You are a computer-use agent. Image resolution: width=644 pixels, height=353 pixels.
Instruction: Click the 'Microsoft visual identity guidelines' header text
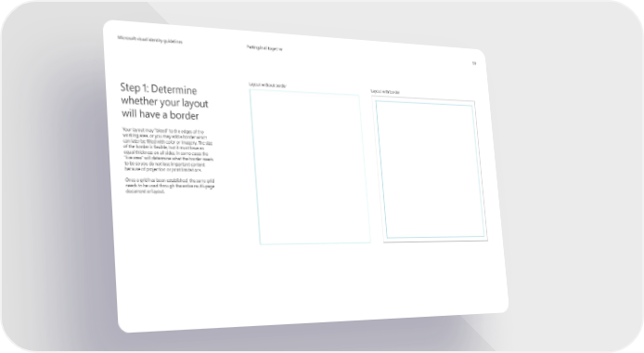coord(150,39)
